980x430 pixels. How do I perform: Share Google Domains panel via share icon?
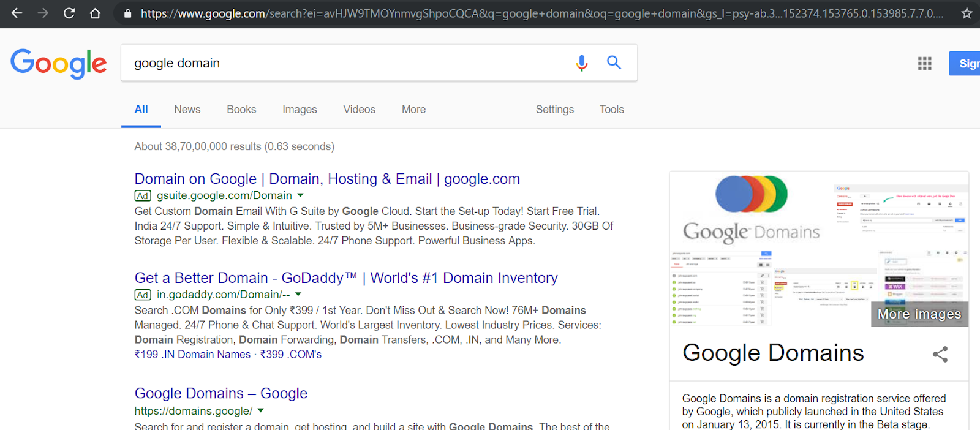click(940, 354)
